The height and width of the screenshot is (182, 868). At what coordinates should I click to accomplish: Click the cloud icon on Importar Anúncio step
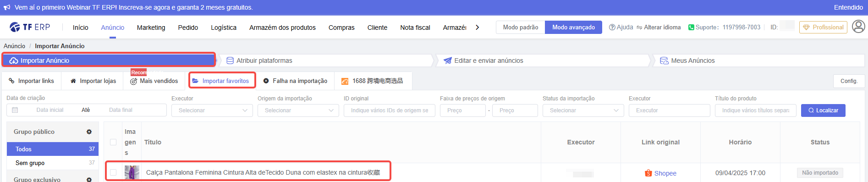click(x=14, y=61)
